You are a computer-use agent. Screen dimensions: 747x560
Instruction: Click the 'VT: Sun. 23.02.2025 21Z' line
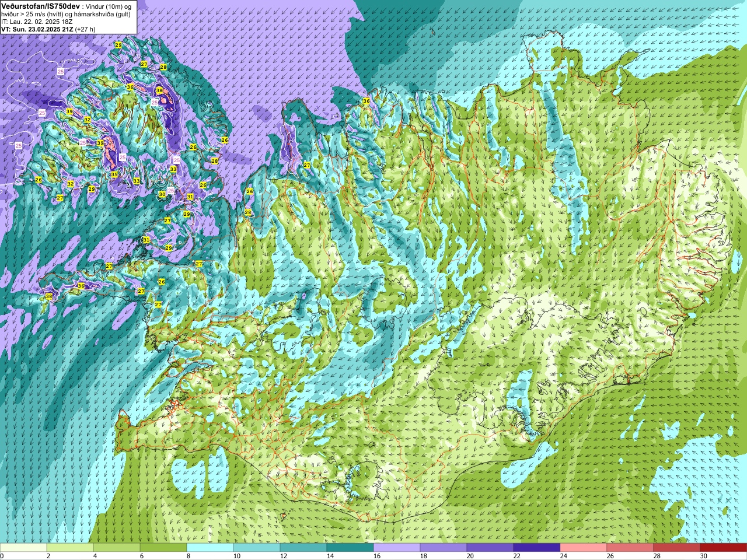[x=37, y=29]
